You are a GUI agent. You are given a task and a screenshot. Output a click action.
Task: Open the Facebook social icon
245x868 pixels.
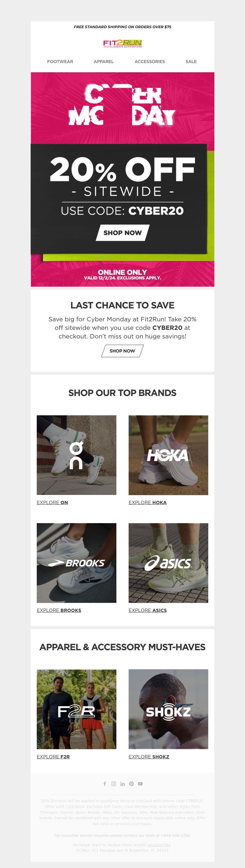tap(105, 783)
